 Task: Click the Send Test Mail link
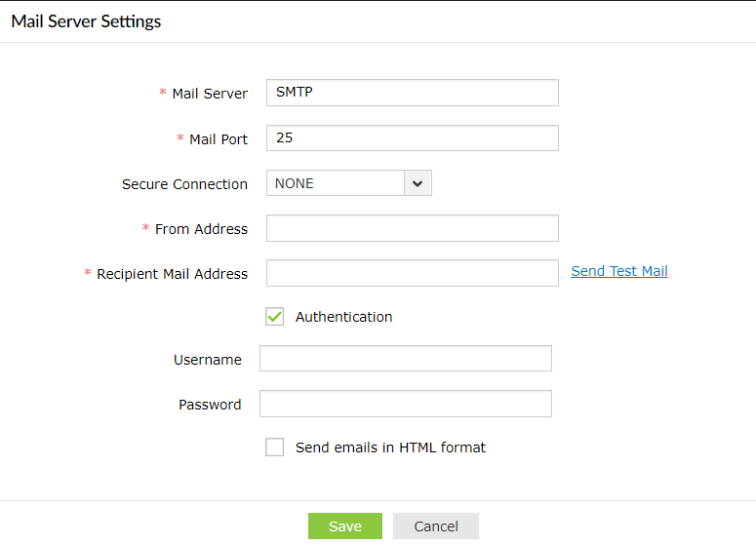[x=619, y=271]
